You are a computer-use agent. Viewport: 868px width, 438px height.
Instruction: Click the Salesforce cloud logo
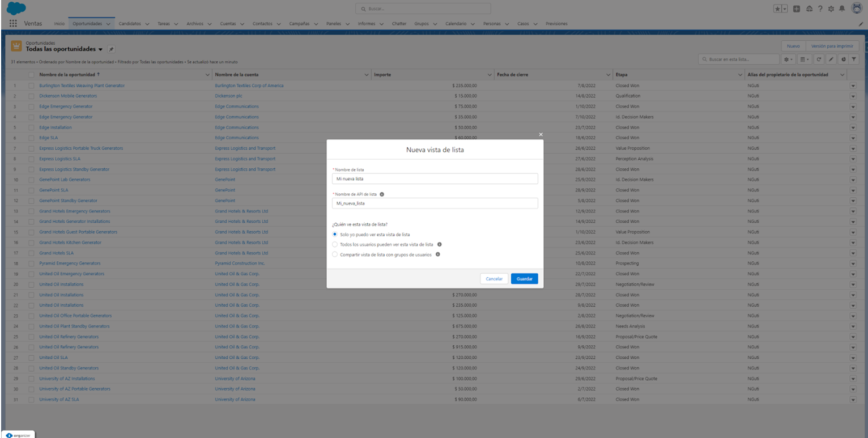(16, 8)
